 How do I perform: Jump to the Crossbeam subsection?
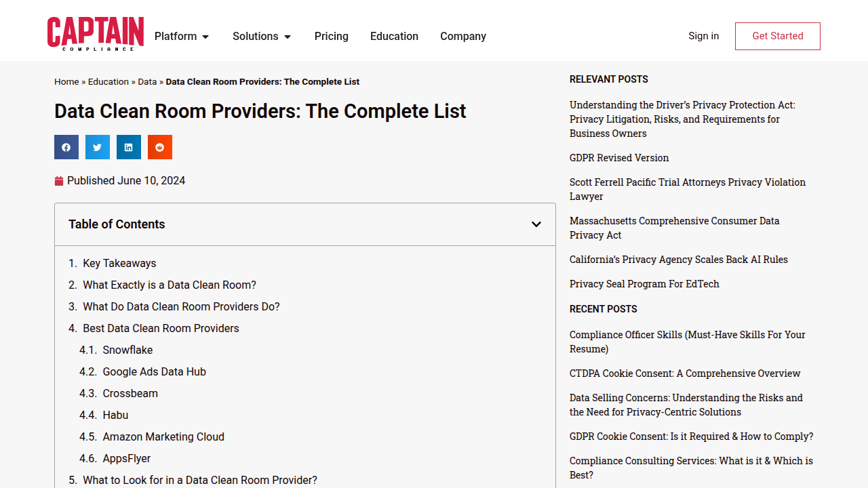pyautogui.click(x=130, y=393)
